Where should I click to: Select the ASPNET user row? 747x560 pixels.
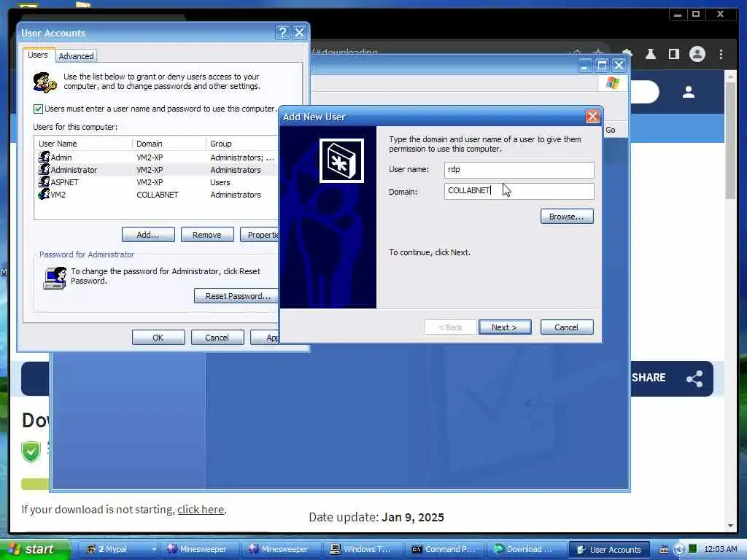point(156,182)
